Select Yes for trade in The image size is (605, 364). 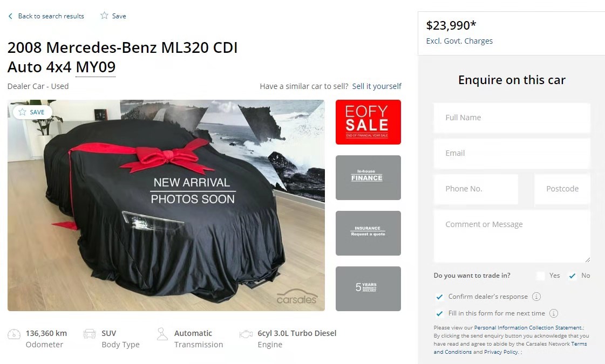pyautogui.click(x=541, y=276)
